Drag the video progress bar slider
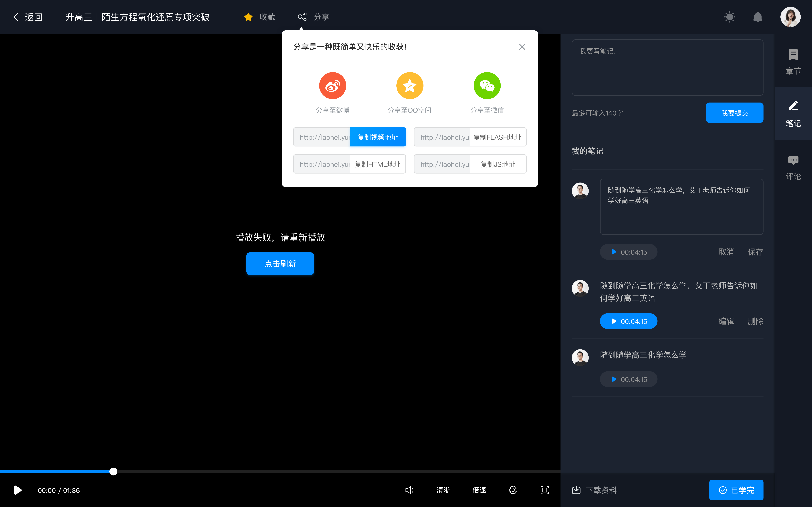The width and height of the screenshot is (812, 507). tap(113, 471)
